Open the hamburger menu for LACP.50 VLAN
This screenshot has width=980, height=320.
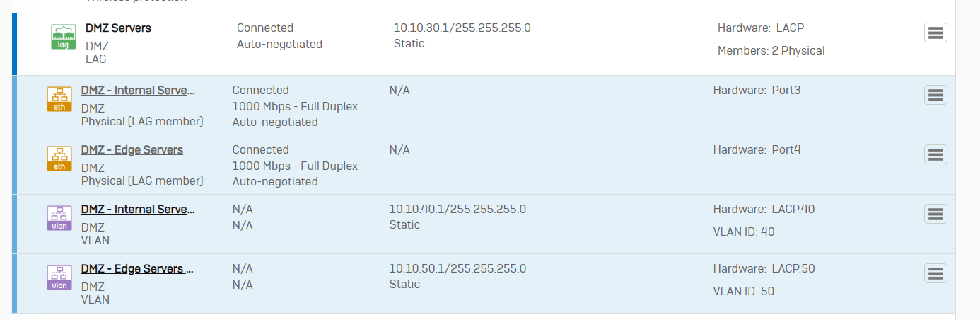click(x=935, y=273)
